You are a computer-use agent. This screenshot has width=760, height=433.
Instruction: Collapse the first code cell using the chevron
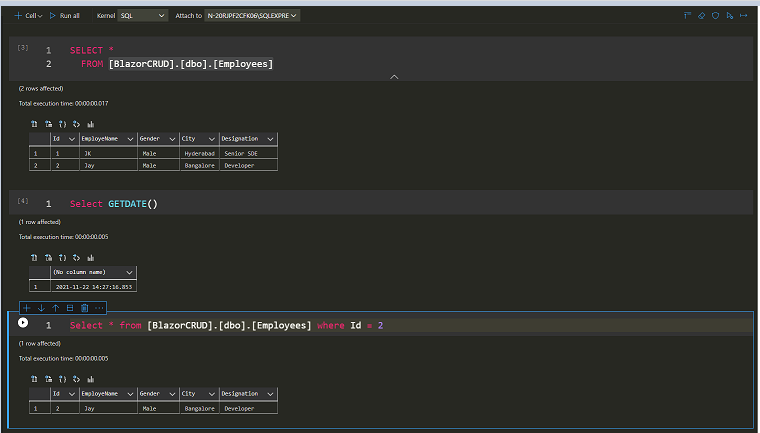[394, 77]
